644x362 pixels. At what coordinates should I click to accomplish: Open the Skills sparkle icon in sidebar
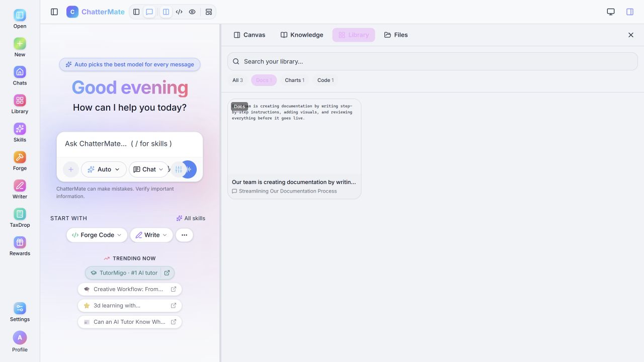point(20,129)
